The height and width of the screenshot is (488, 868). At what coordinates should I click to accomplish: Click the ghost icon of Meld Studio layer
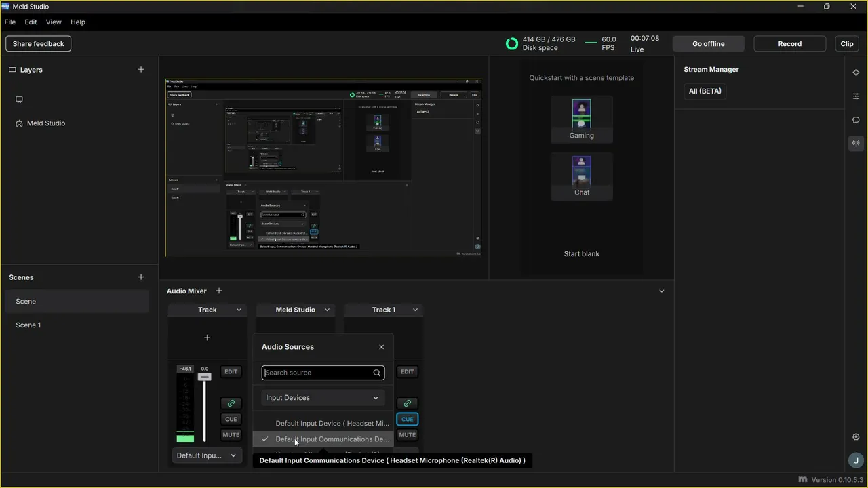19,123
